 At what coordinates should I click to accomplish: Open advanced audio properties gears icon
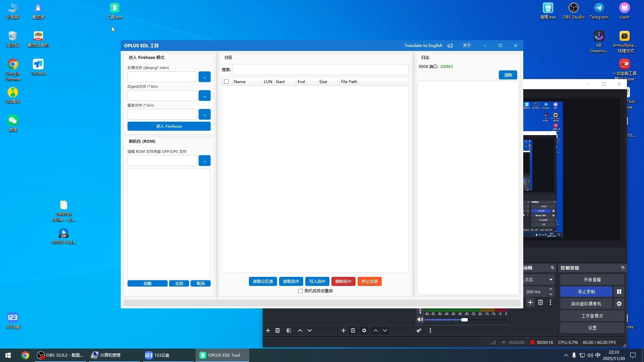(x=419, y=330)
